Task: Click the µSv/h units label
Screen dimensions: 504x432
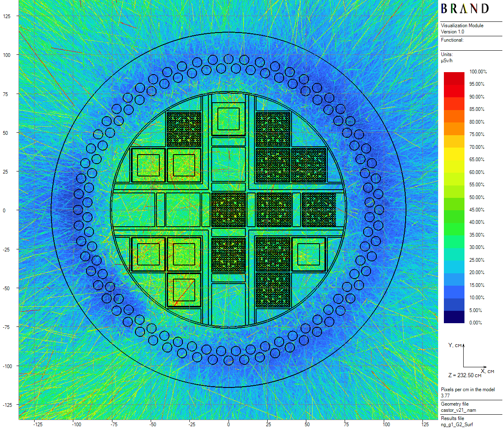Action: pyautogui.click(x=447, y=61)
